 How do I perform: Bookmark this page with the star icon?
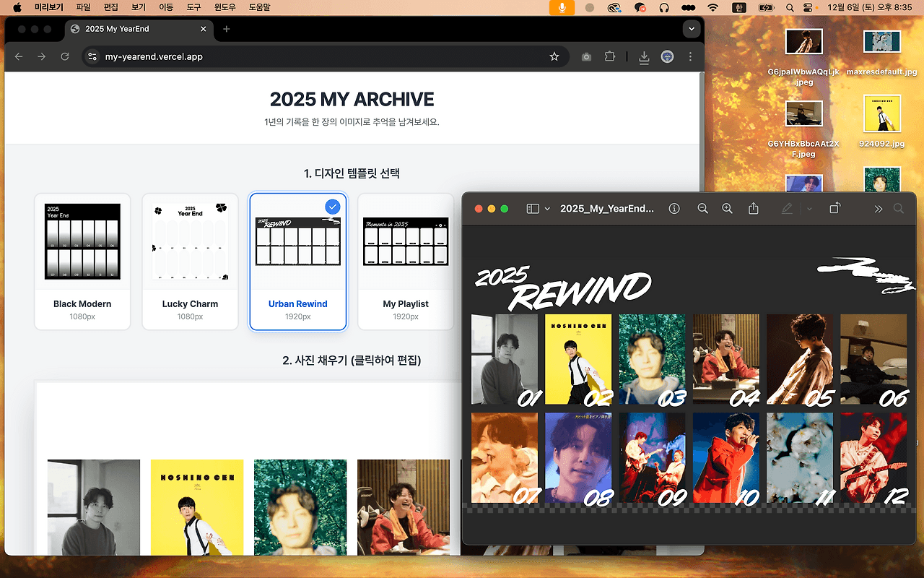[554, 56]
